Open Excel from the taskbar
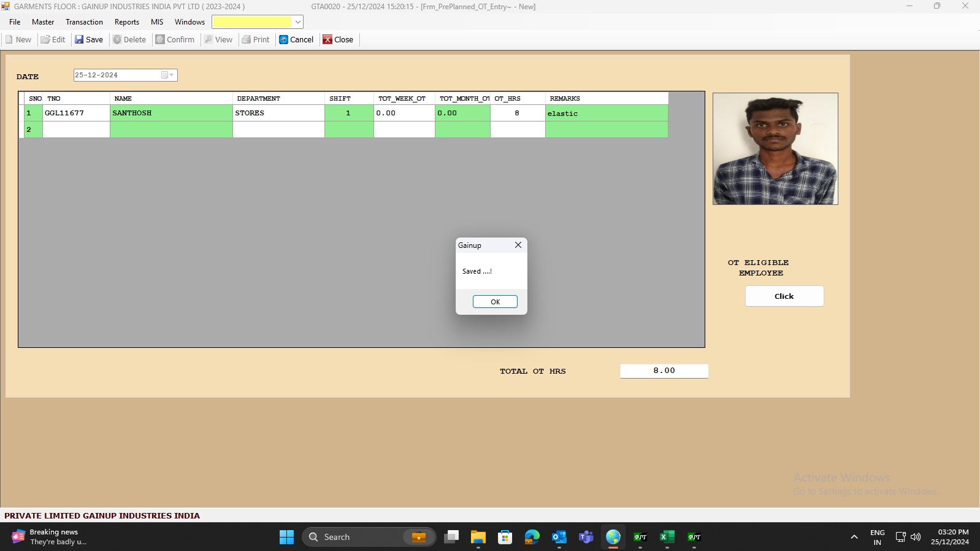This screenshot has height=551, width=980. 667,537
